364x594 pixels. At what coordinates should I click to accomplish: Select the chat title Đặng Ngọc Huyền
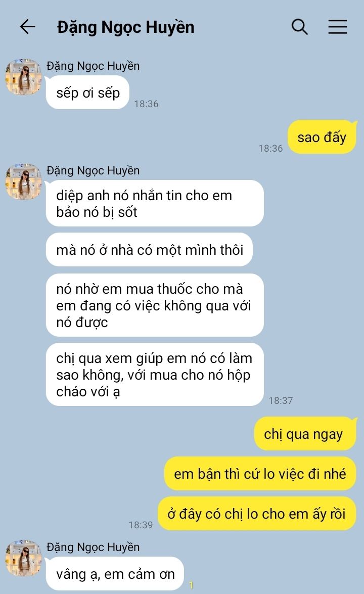[125, 27]
